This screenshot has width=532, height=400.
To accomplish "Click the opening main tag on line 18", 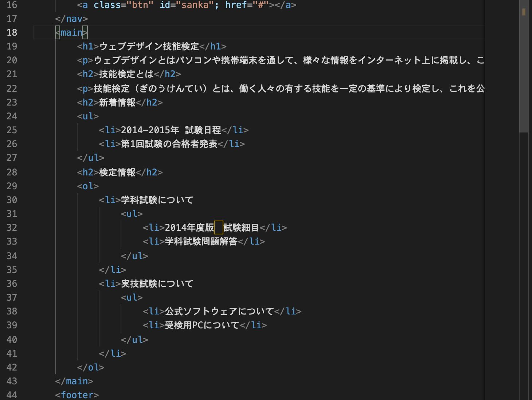I will (x=71, y=32).
